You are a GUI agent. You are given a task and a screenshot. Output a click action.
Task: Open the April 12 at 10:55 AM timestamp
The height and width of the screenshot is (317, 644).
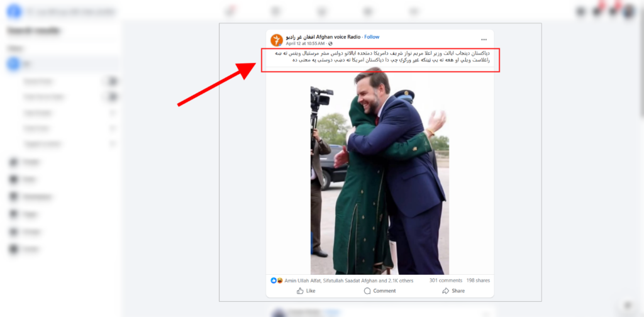tap(305, 43)
